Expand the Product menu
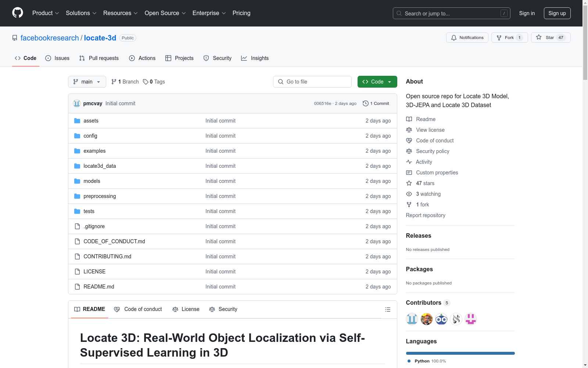This screenshot has width=588, height=368. [x=46, y=13]
